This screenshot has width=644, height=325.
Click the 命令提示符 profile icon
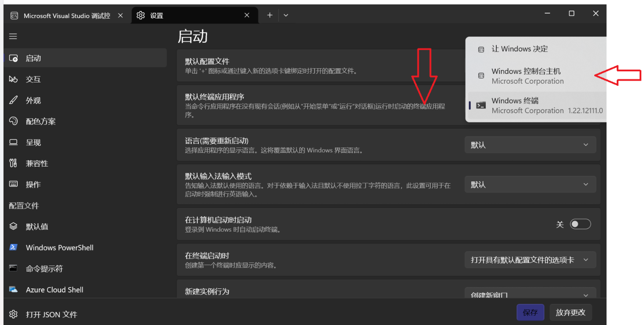click(13, 268)
